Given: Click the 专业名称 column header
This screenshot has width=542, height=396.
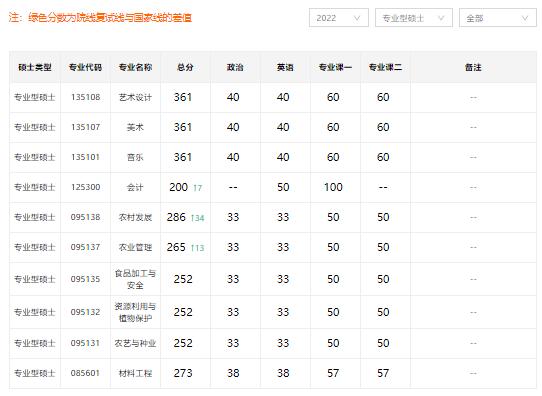Looking at the screenshot, I should [135, 67].
